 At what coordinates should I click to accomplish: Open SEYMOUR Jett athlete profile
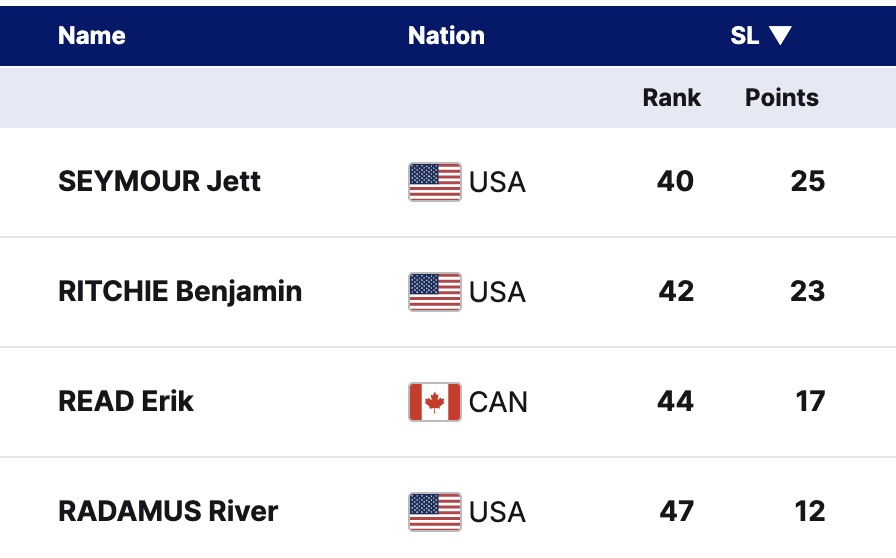tap(160, 182)
